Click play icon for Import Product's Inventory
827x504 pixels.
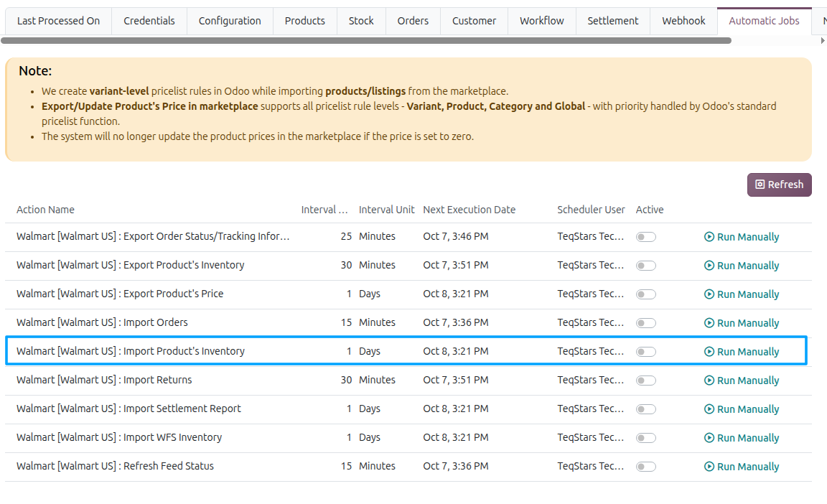click(709, 352)
